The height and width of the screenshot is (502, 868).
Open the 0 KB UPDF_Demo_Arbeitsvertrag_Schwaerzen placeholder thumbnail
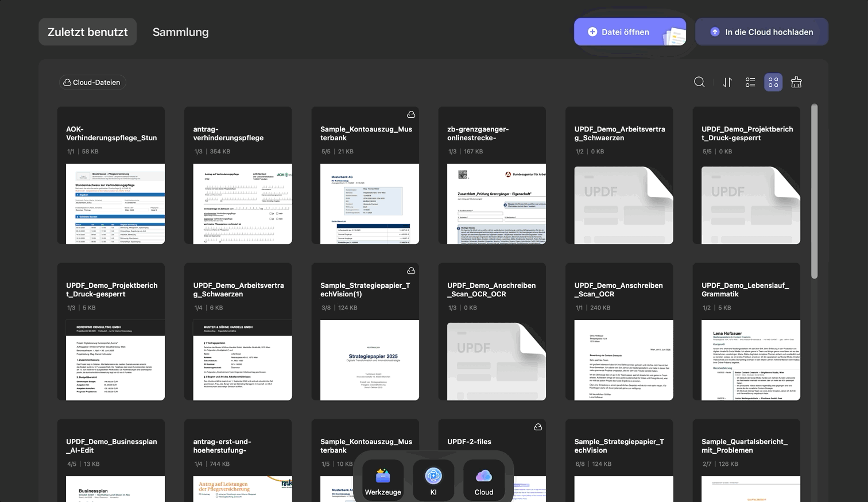click(x=624, y=204)
